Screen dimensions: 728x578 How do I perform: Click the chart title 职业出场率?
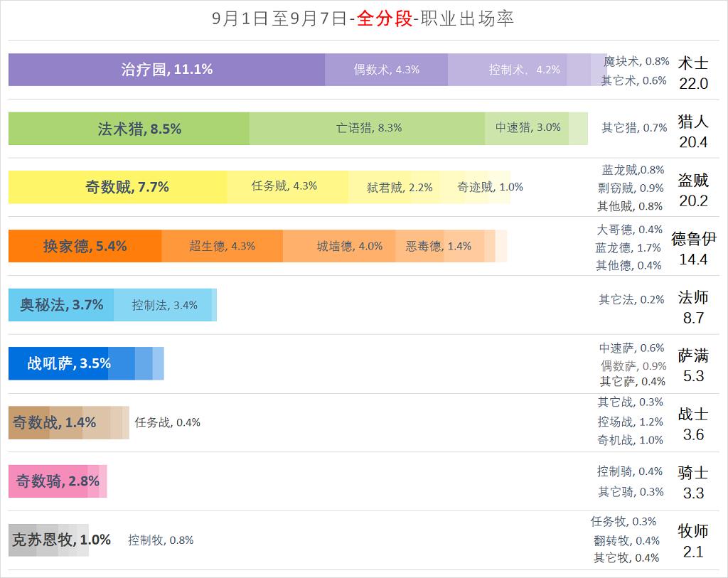(466, 19)
